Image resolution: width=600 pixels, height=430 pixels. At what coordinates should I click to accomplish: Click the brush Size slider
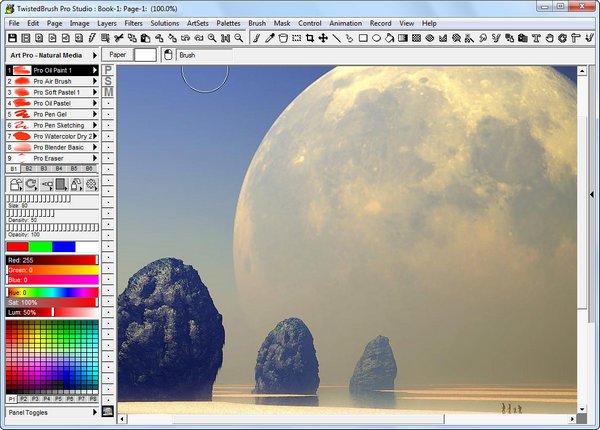[x=52, y=199]
